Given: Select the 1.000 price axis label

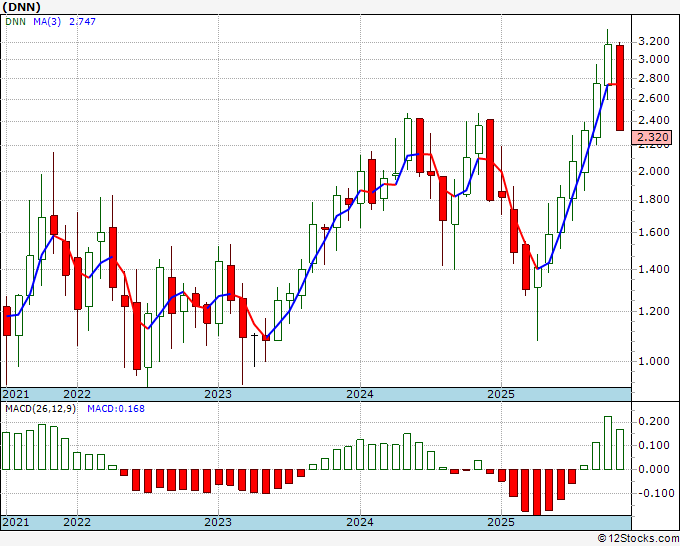Looking at the screenshot, I should (654, 361).
